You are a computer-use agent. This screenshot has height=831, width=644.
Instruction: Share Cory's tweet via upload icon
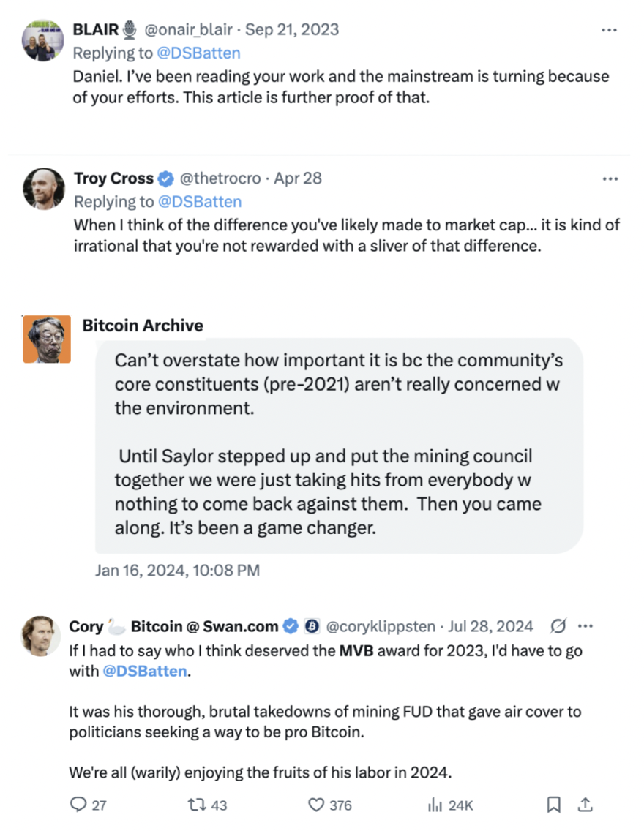pyautogui.click(x=585, y=805)
